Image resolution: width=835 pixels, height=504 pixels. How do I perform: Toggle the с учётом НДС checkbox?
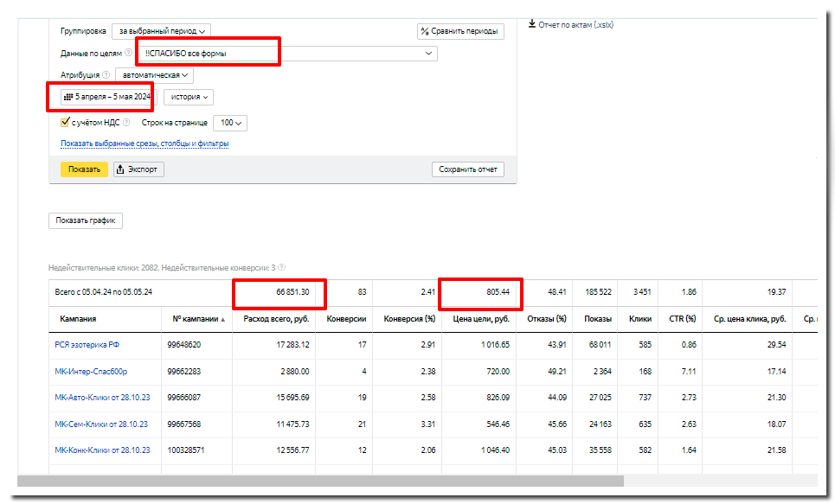pos(65,123)
